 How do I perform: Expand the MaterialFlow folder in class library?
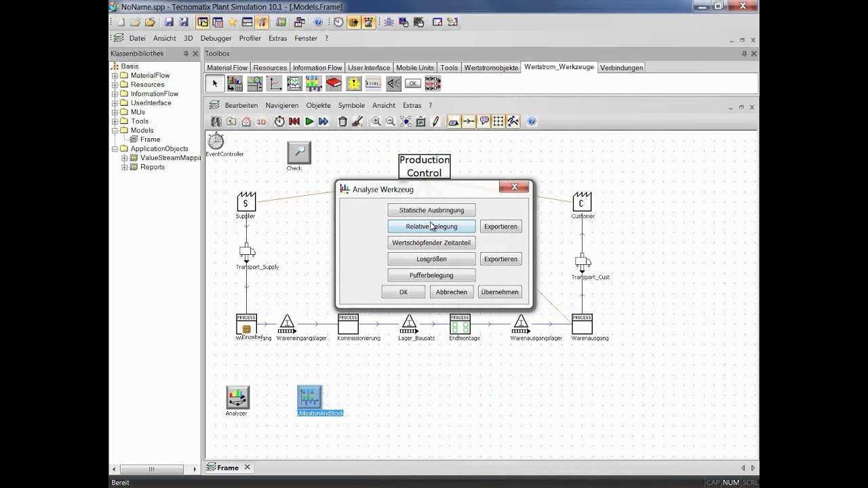[115, 75]
